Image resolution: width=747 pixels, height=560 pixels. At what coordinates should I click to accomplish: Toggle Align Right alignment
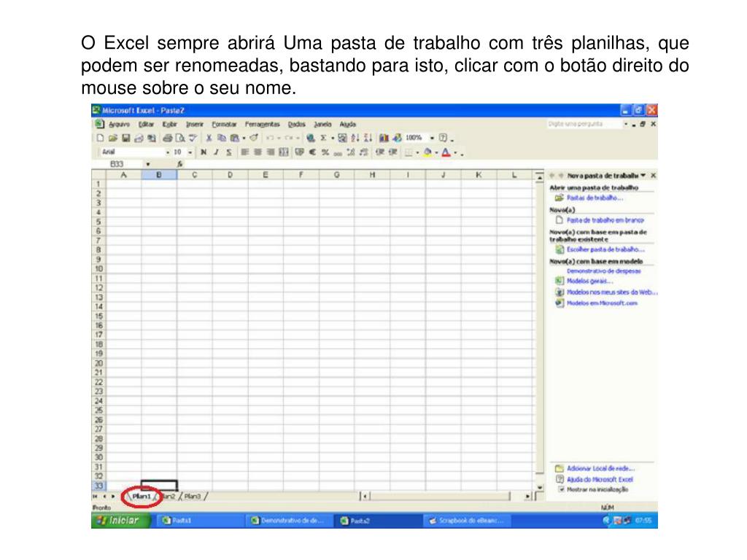click(271, 152)
